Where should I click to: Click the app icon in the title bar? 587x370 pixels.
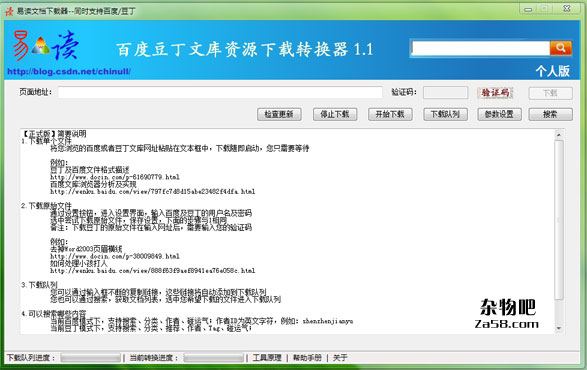pos(9,11)
